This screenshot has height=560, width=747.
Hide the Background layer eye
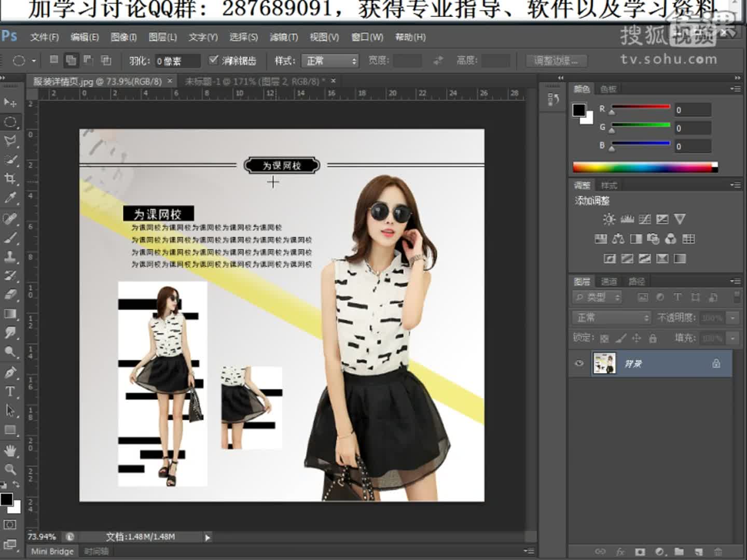pyautogui.click(x=579, y=363)
